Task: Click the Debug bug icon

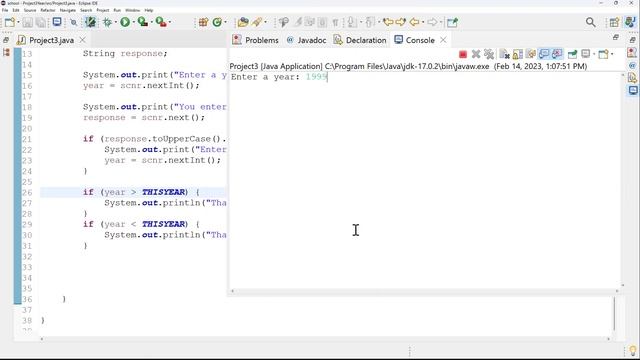Action: click(107, 22)
